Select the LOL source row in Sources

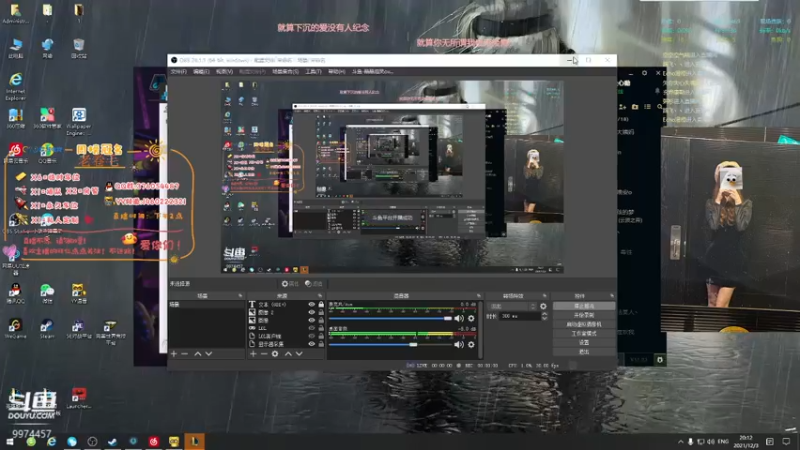pyautogui.click(x=286, y=328)
